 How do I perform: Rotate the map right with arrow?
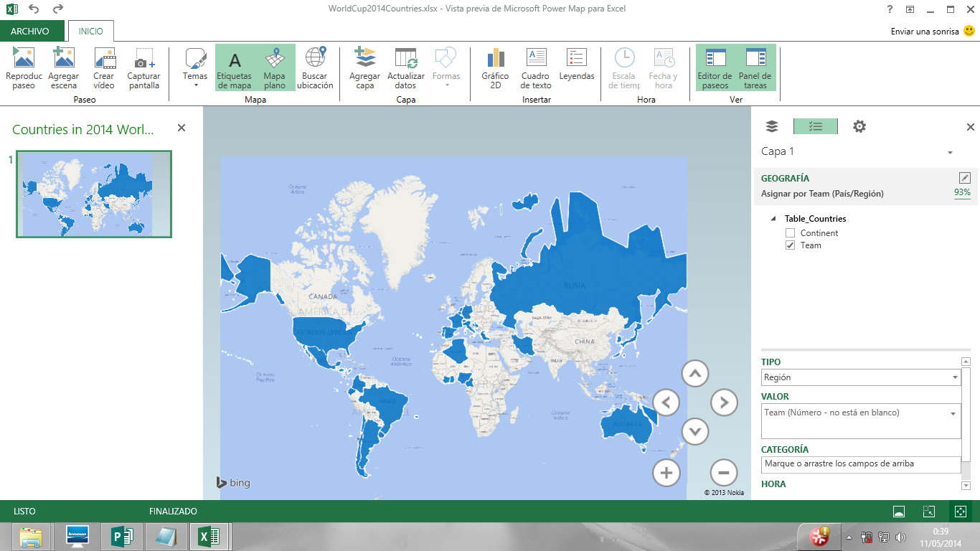724,402
